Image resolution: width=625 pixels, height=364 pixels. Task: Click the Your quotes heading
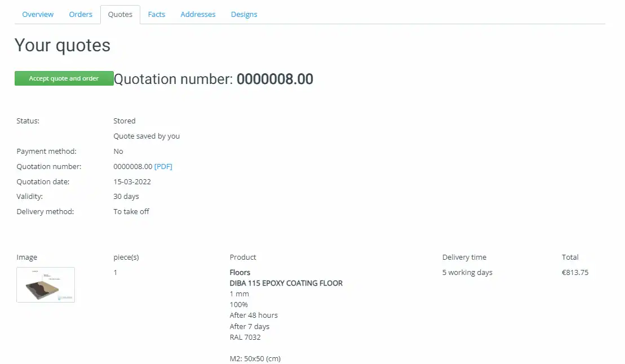62,45
